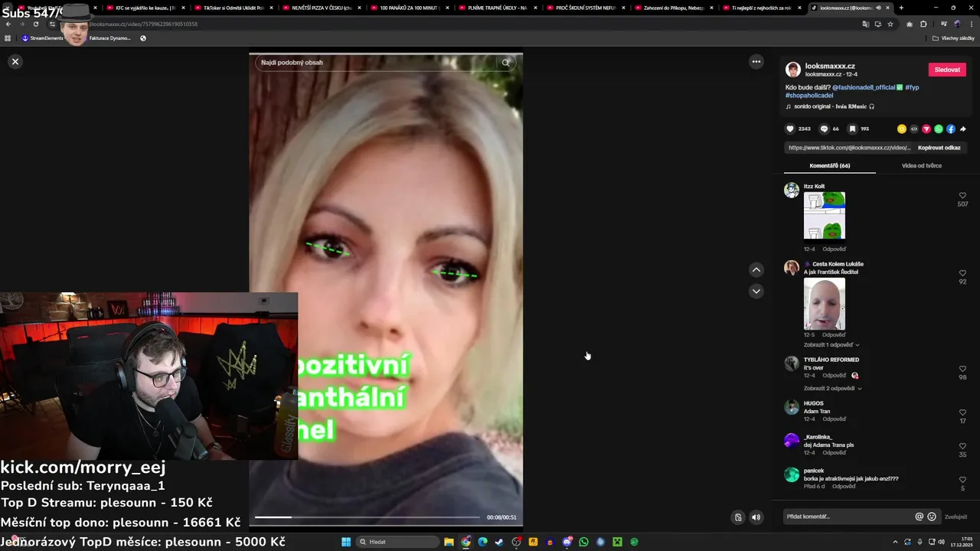This screenshot has height=551, width=980.
Task: Mute the video with speaker icon
Action: (756, 517)
